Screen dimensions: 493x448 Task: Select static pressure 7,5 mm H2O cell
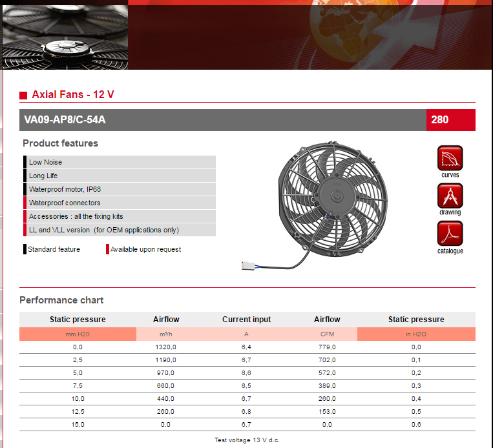pyautogui.click(x=78, y=386)
